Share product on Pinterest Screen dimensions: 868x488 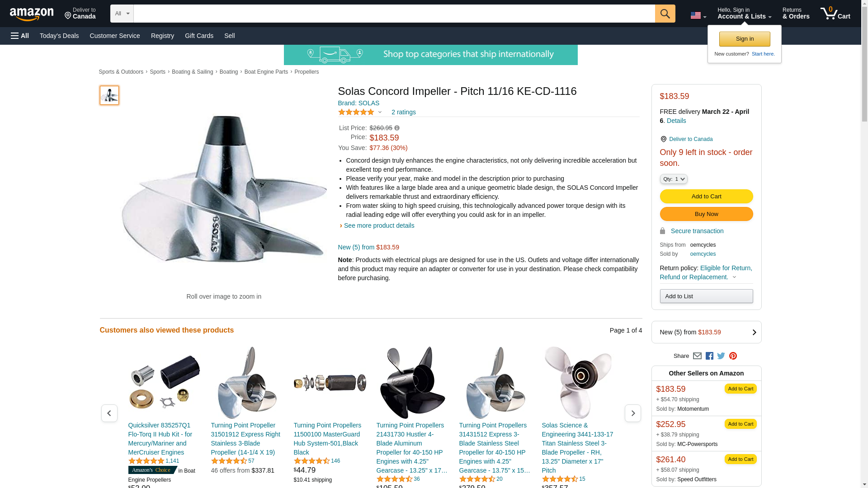[733, 356]
